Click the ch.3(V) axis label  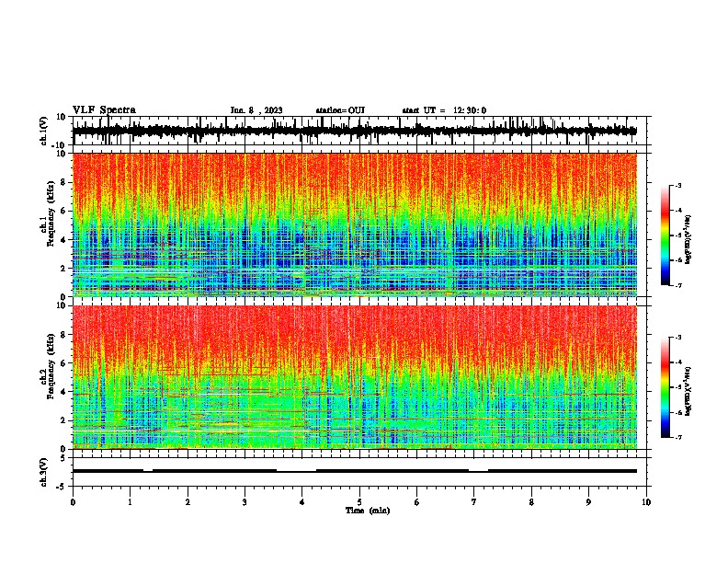[x=44, y=472]
